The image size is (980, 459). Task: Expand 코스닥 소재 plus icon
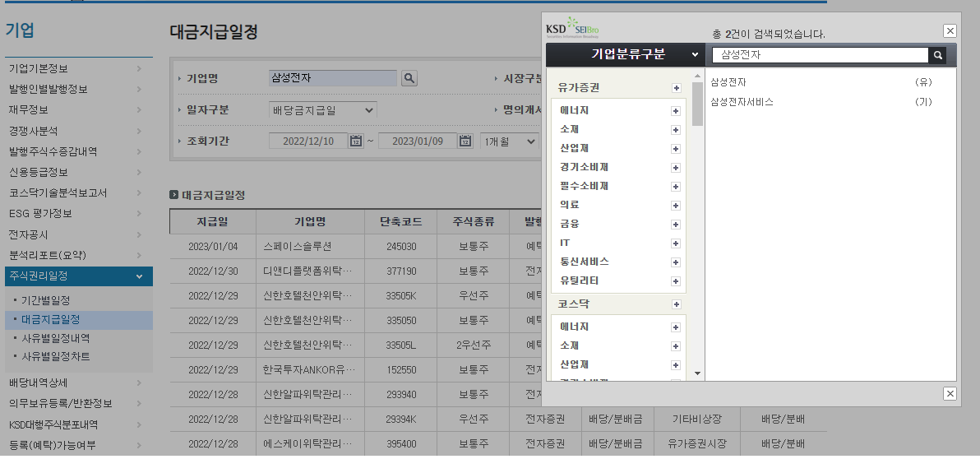click(676, 345)
